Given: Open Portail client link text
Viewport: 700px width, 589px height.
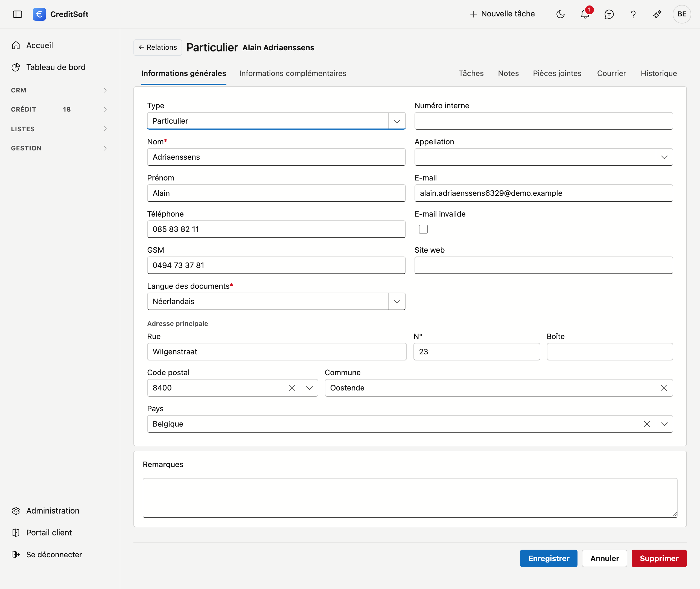Looking at the screenshot, I should (x=49, y=533).
